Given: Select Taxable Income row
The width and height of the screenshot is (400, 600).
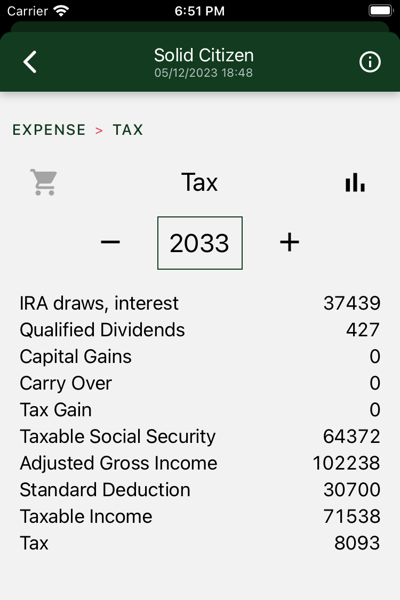Looking at the screenshot, I should click(x=200, y=517).
